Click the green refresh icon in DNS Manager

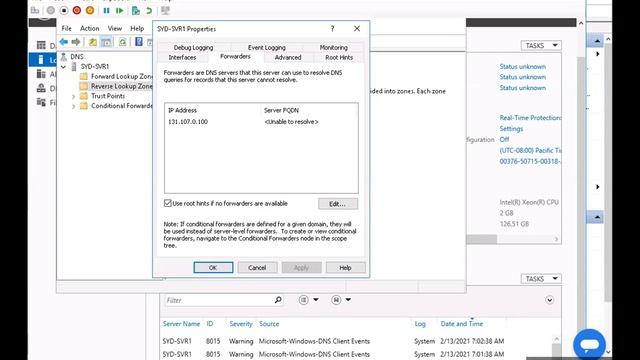click(x=122, y=42)
